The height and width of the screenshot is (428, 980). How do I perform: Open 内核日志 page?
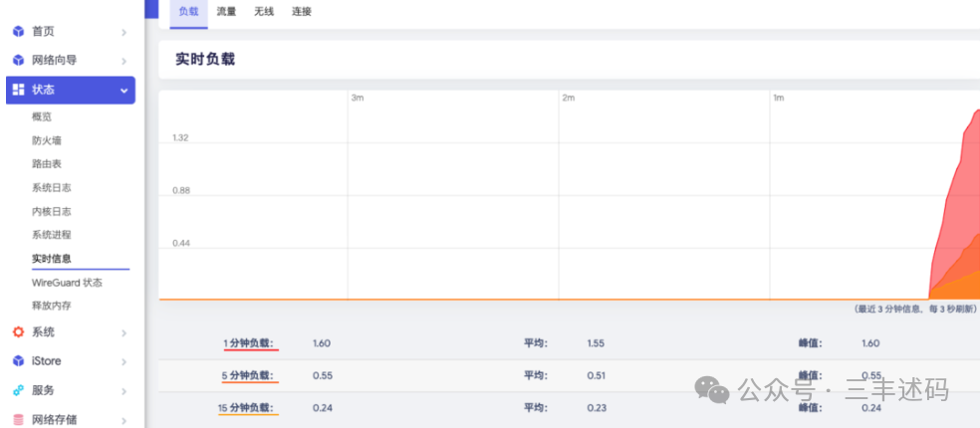(x=51, y=211)
